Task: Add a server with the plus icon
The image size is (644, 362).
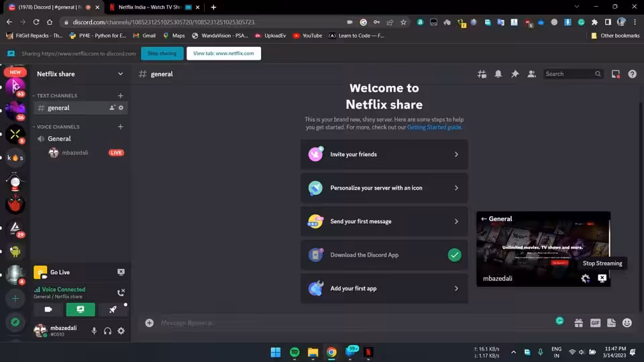Action: pyautogui.click(x=15, y=298)
